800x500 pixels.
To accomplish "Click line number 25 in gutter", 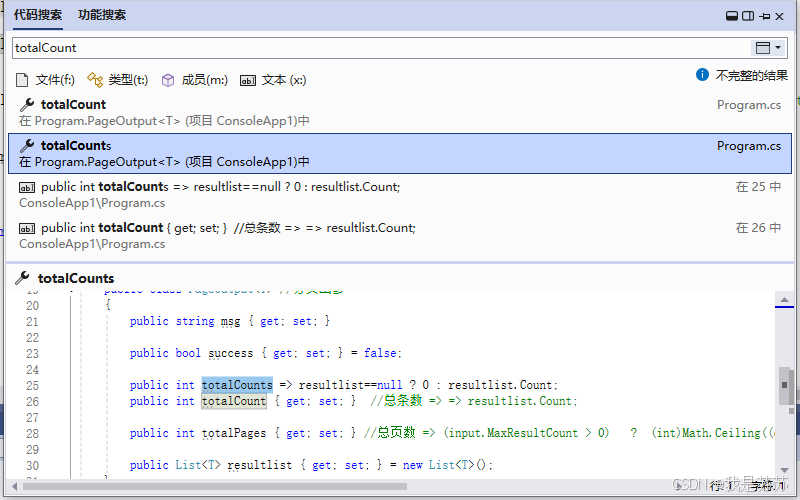I will pyautogui.click(x=33, y=385).
